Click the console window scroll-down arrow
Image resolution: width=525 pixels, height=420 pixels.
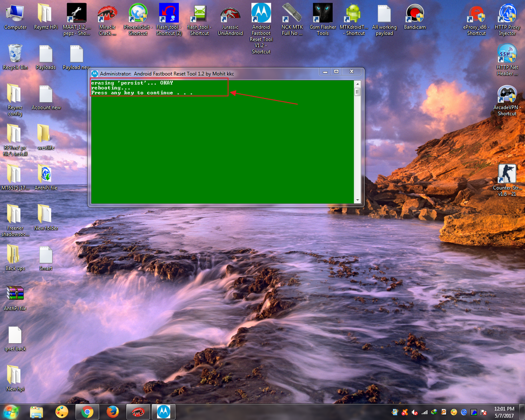pos(357,200)
